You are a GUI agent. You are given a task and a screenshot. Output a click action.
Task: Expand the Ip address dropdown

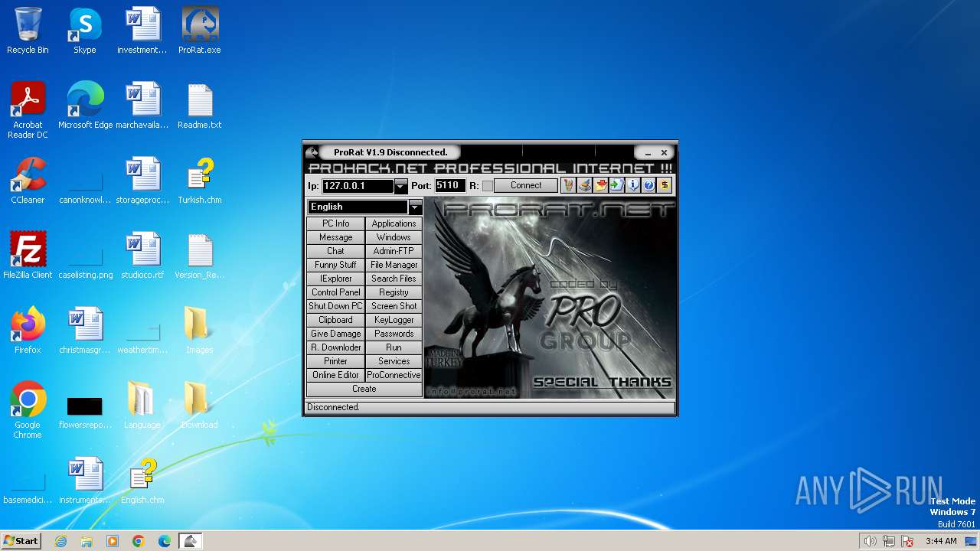400,186
